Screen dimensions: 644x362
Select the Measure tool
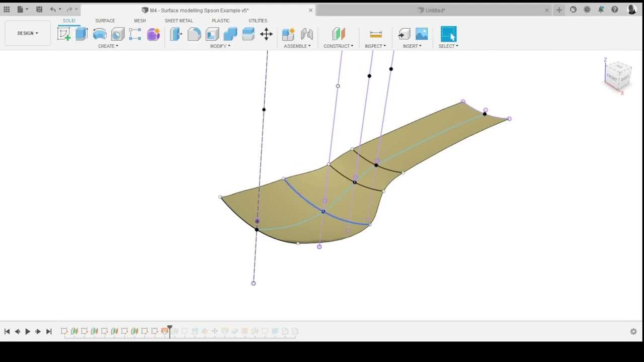point(375,34)
